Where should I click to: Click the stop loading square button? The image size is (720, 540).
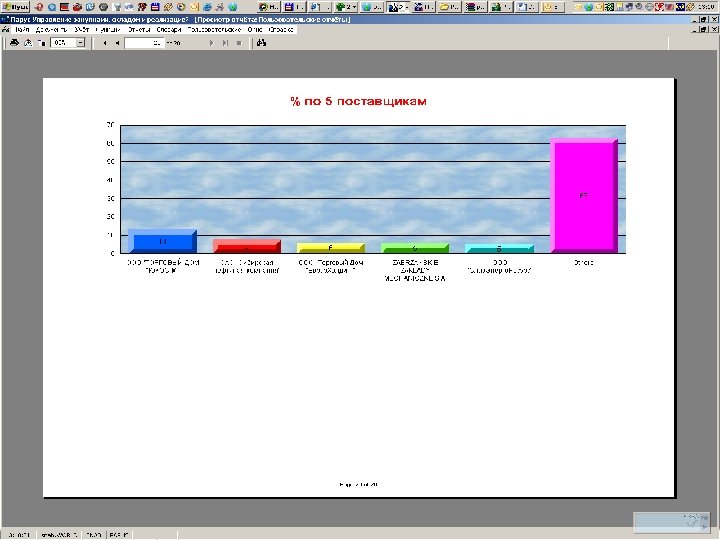[239, 43]
